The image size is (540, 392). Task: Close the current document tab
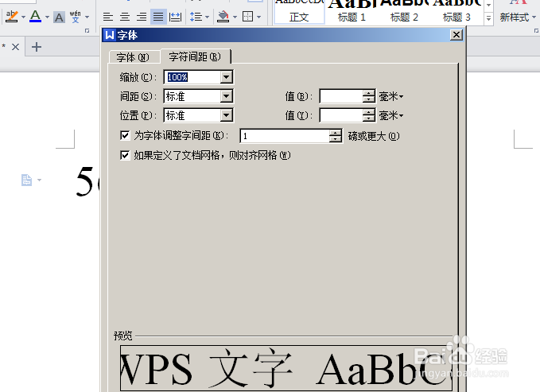coord(15,47)
